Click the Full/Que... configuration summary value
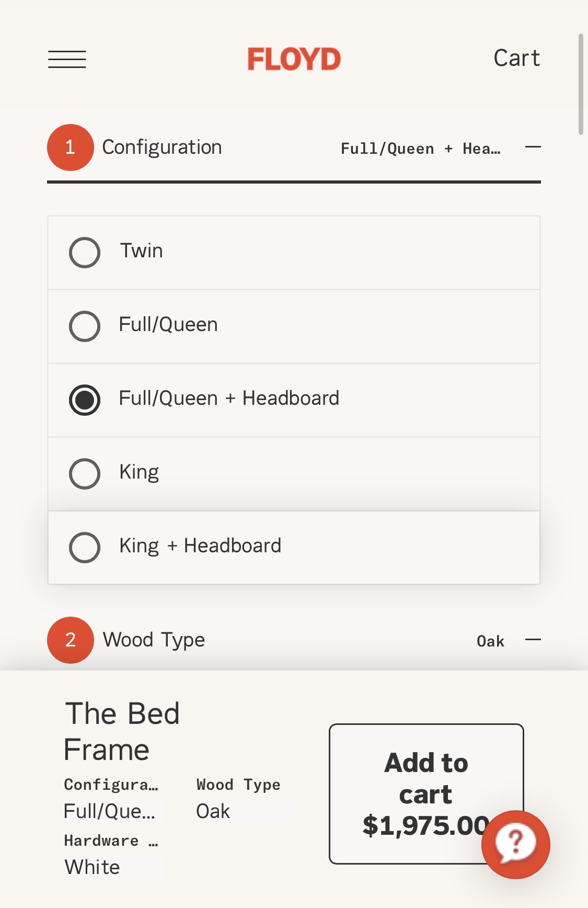 coord(109,811)
